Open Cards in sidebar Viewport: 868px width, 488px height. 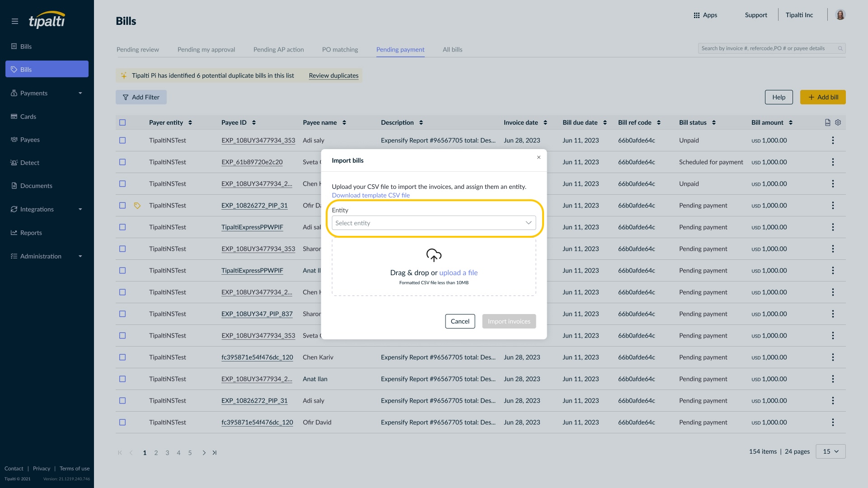pos(28,117)
